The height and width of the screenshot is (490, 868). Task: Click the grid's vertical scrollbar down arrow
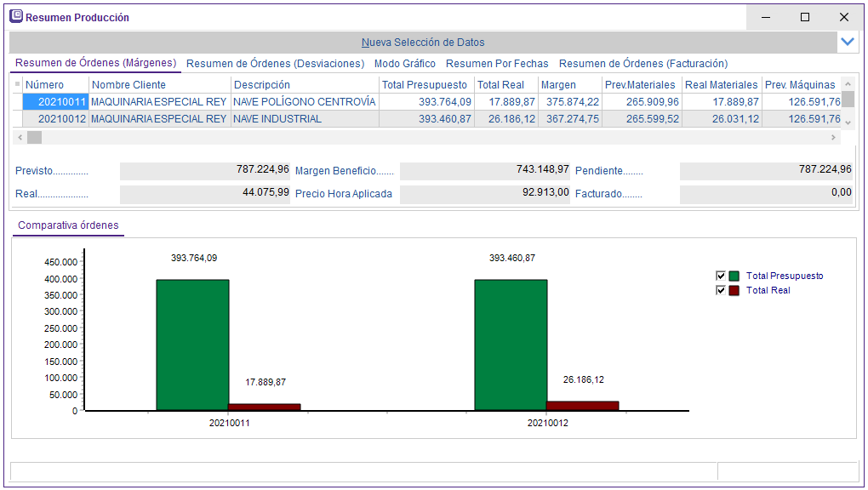pyautogui.click(x=847, y=123)
